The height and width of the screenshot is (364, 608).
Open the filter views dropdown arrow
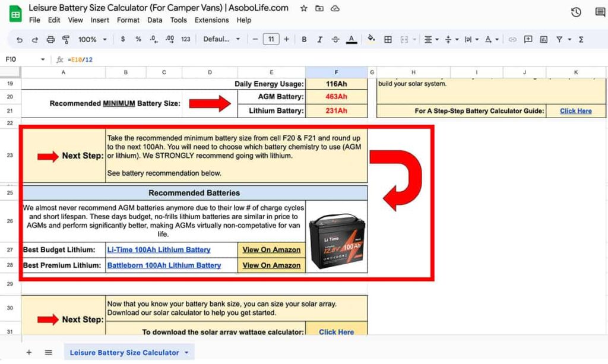pos(569,40)
